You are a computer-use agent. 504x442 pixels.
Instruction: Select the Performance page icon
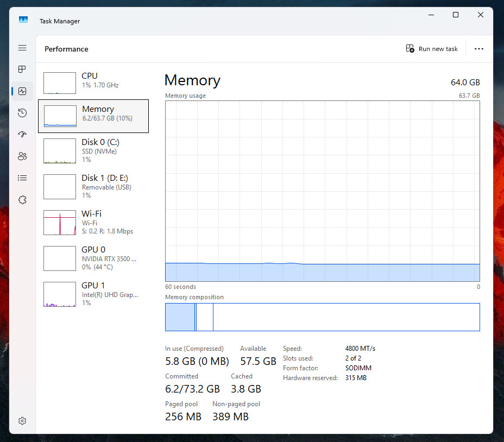coord(22,91)
